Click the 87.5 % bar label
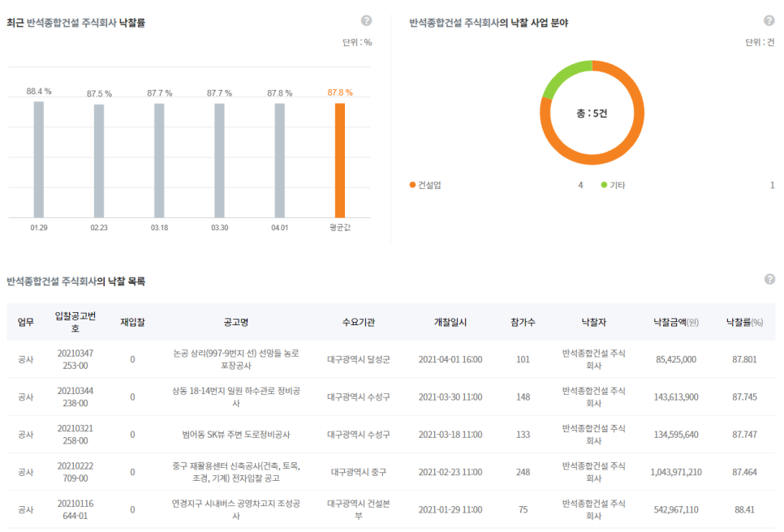 click(x=99, y=93)
